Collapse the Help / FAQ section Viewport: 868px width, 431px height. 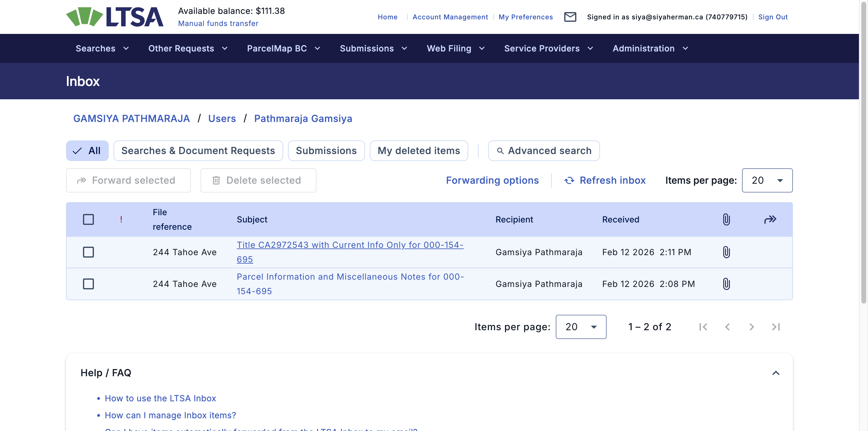coord(776,373)
